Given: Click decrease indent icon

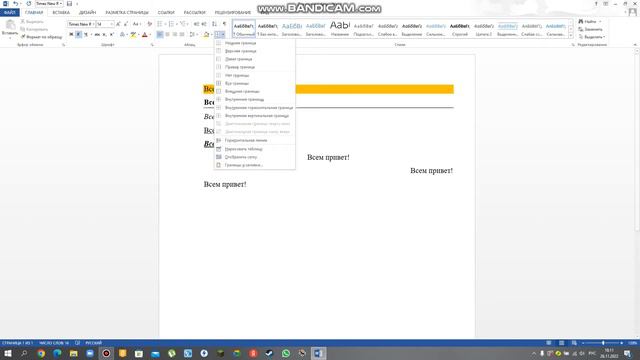Looking at the screenshot, I should pos(196,24).
